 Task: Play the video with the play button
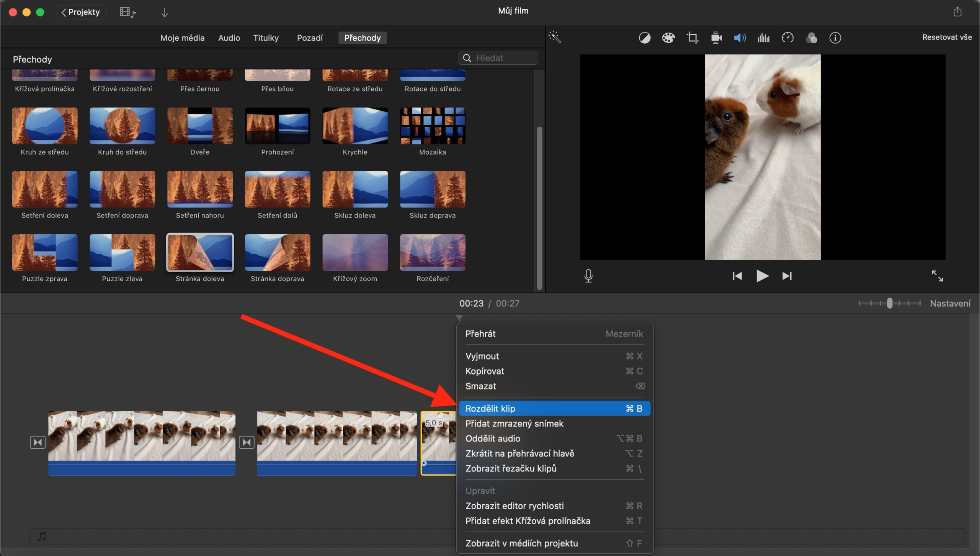[762, 276]
